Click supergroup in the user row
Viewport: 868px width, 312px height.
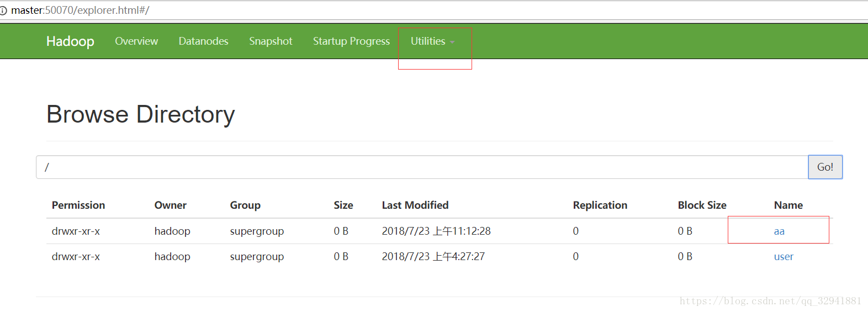(257, 257)
